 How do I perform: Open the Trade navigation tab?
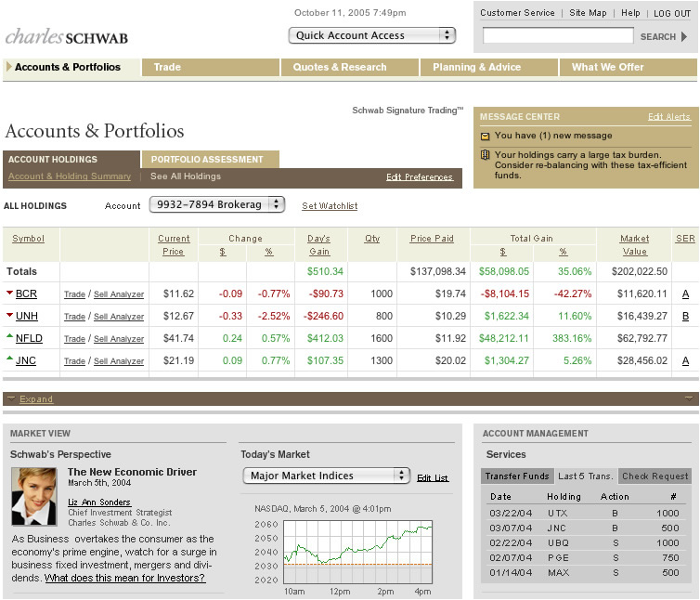pyautogui.click(x=211, y=68)
